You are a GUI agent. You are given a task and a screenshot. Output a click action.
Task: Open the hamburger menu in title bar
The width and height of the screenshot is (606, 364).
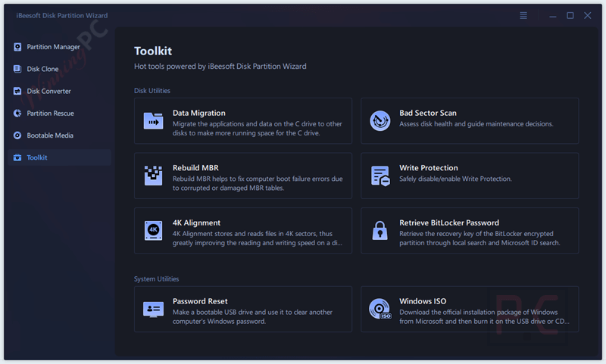coord(523,15)
